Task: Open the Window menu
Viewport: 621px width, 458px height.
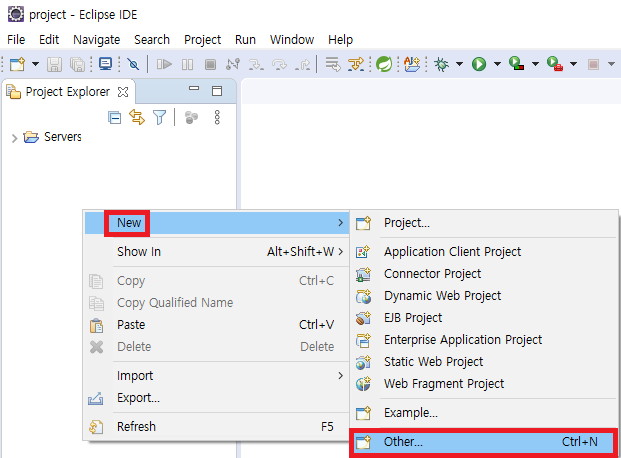Action: click(x=292, y=40)
